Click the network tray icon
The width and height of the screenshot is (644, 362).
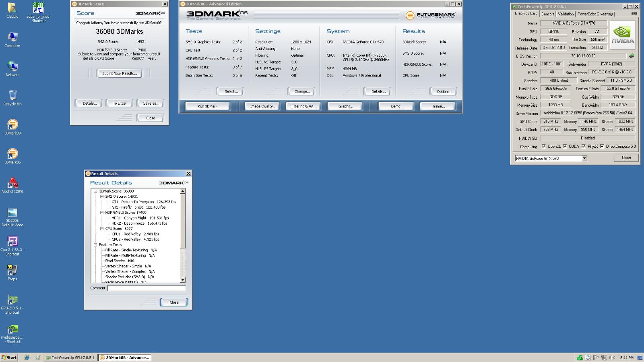coord(604,358)
